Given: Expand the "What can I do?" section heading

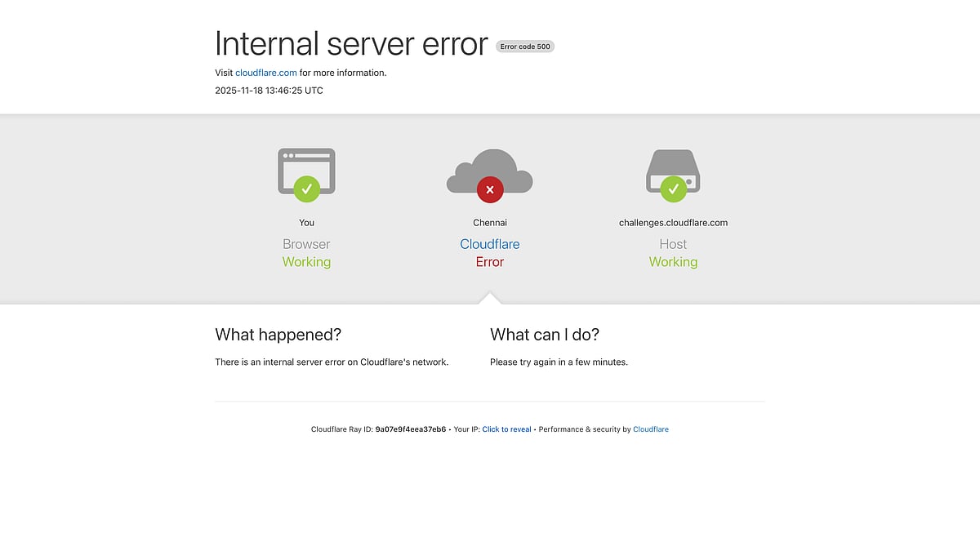Looking at the screenshot, I should pos(544,335).
